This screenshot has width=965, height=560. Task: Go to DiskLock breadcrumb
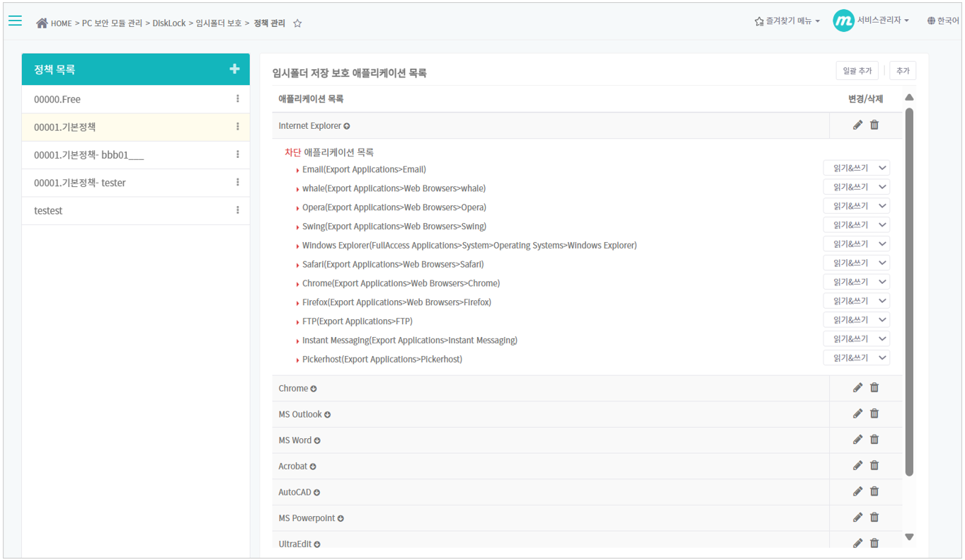(169, 23)
